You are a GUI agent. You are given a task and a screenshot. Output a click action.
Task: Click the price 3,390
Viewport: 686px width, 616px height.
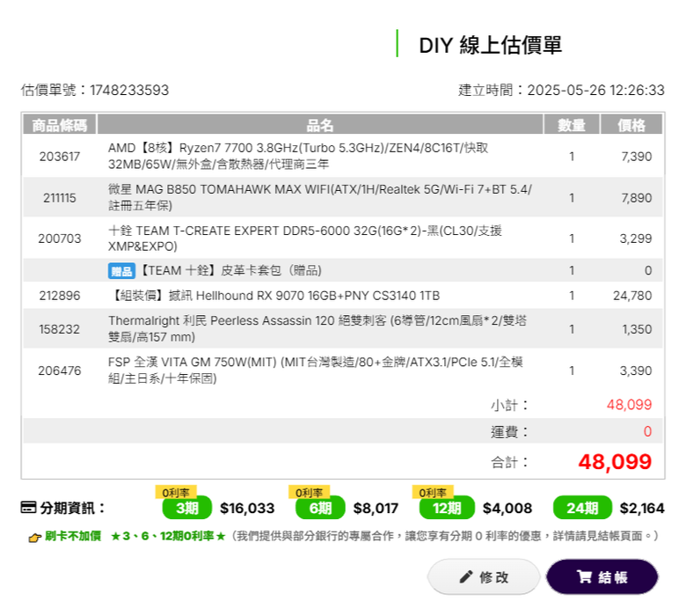636,370
